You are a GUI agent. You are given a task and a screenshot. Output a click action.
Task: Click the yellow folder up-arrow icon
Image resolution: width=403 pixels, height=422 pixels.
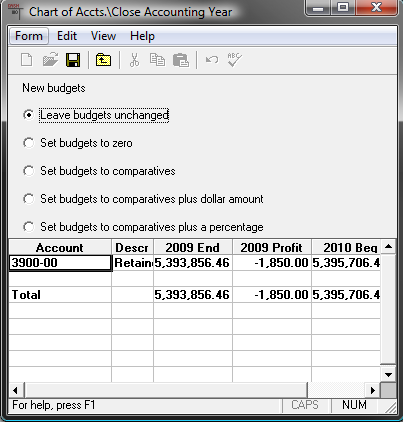(103, 60)
